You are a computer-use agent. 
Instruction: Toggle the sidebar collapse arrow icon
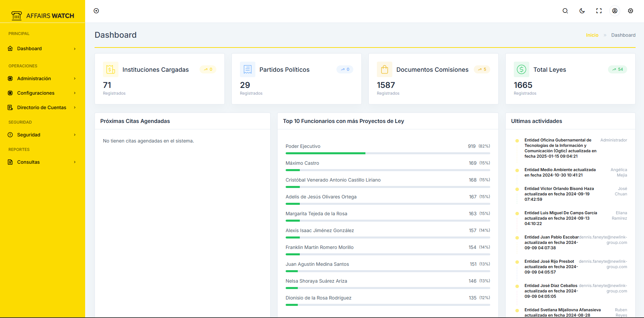coord(96,11)
